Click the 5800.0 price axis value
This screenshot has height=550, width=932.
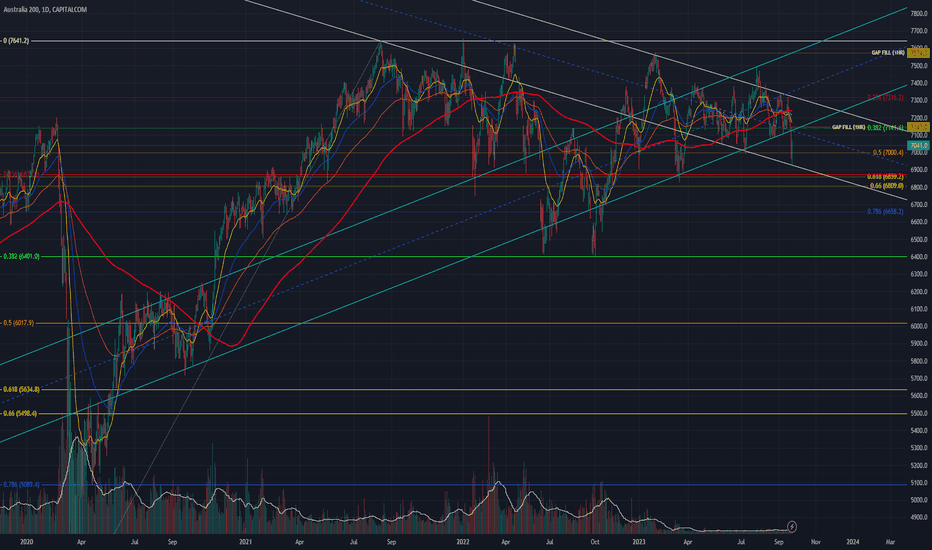(x=919, y=361)
